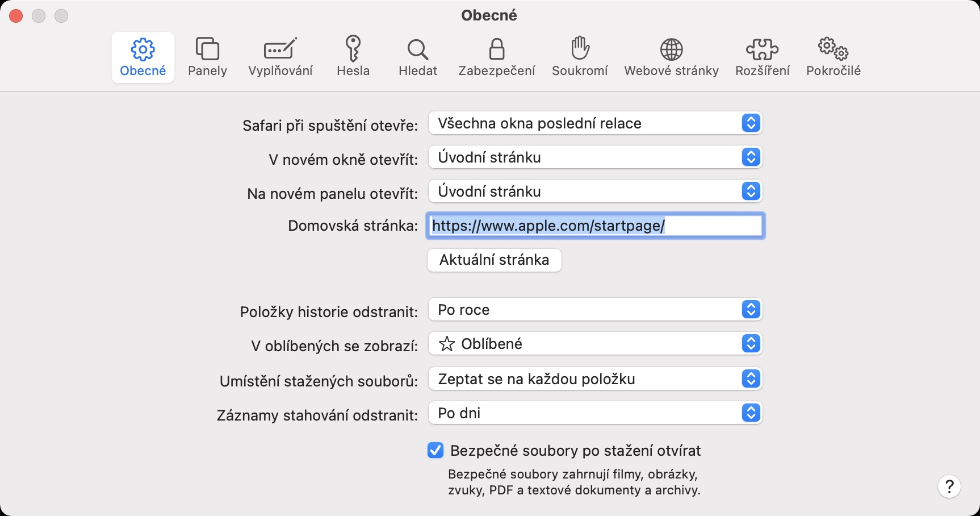Expand the Safari při spuštění otevře dropdown

(594, 123)
